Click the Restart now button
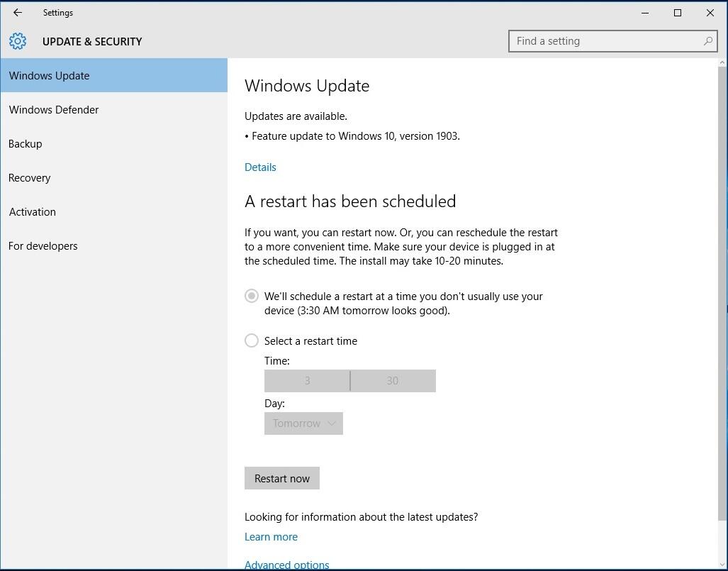This screenshot has width=728, height=571. (x=282, y=478)
